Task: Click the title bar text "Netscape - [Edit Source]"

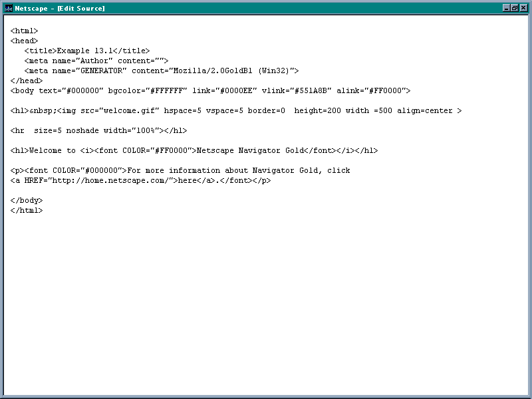Action: 60,8
